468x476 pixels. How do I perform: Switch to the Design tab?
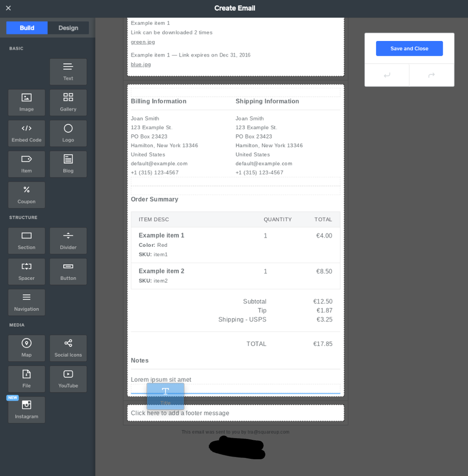[x=68, y=28]
